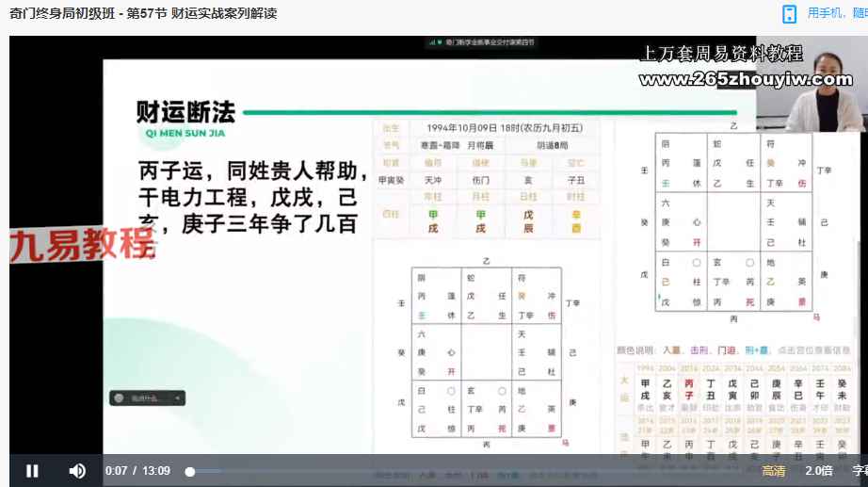Click the 入墓 color legend label

[x=670, y=349]
